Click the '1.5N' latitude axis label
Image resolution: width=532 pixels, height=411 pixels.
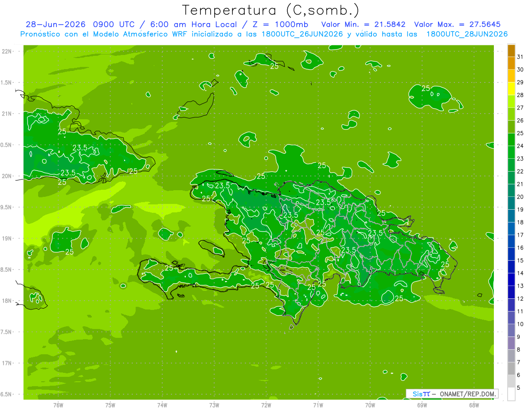(x=6, y=82)
